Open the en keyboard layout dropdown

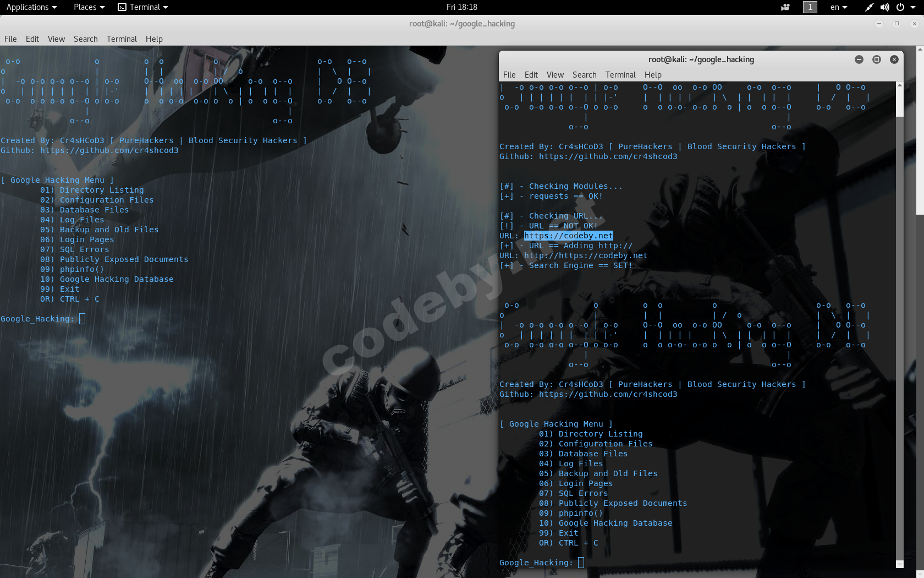(x=838, y=7)
